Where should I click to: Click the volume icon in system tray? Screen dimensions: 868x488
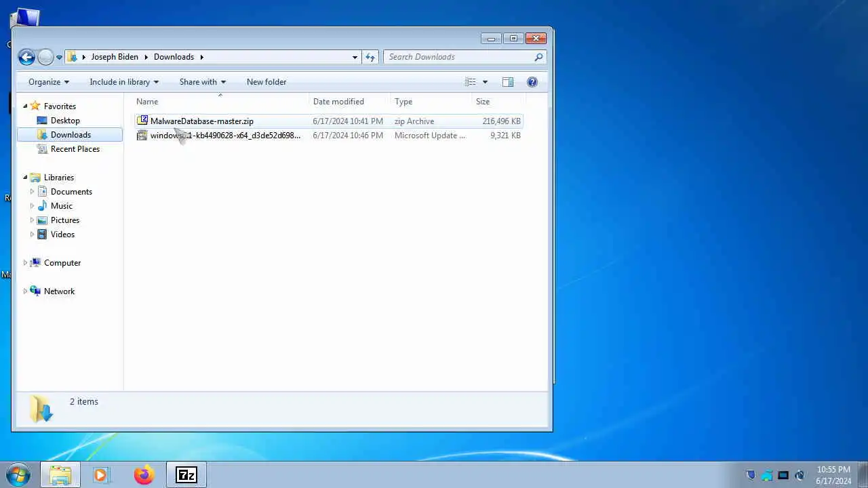coord(800,475)
